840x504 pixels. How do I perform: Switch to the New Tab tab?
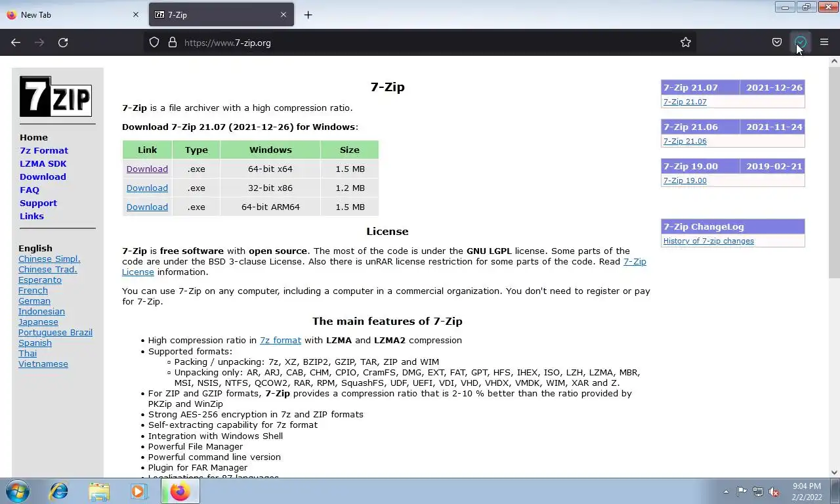click(x=72, y=14)
